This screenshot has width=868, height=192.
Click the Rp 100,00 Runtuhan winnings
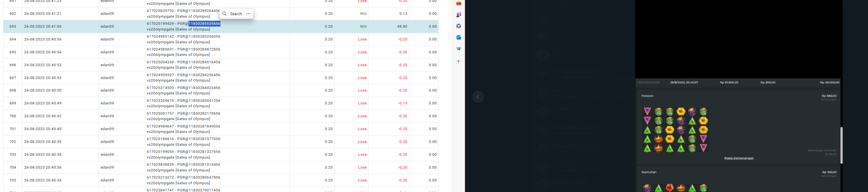coord(829,172)
